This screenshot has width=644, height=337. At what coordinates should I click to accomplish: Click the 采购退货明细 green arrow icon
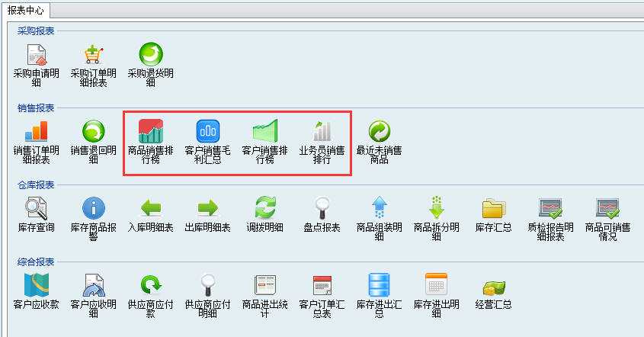coord(151,56)
